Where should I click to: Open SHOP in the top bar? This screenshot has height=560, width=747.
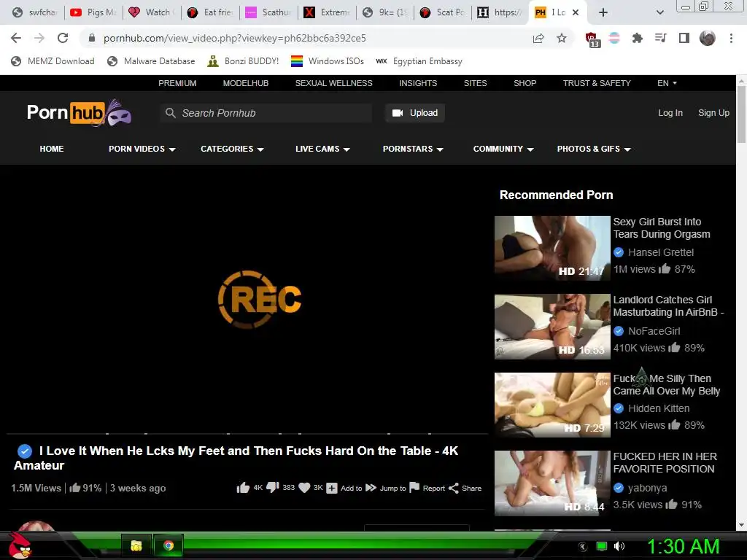coord(525,83)
